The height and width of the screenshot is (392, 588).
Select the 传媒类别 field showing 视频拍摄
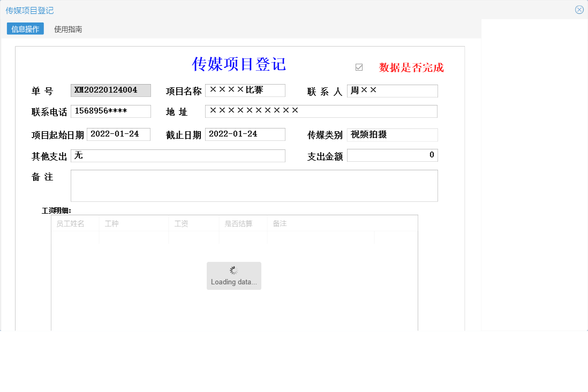tap(393, 135)
